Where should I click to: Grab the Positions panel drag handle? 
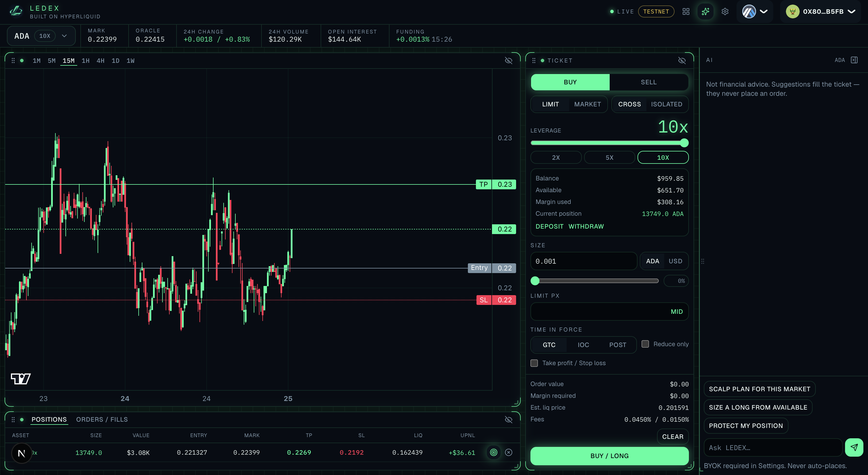pyautogui.click(x=13, y=419)
